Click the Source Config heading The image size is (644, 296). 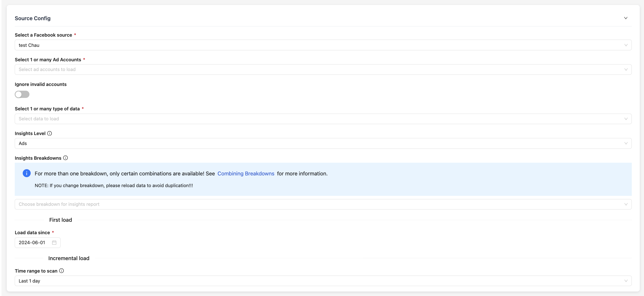click(x=32, y=18)
